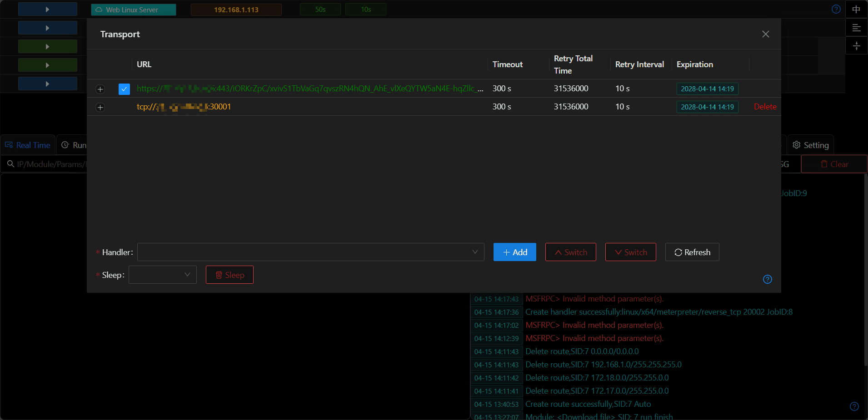Click the Refresh button

(x=692, y=252)
